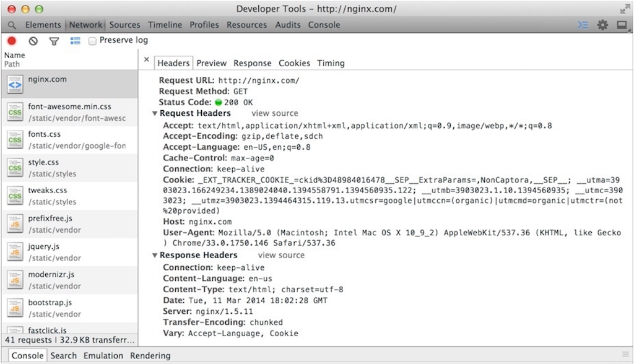Click the red record network log button
This screenshot has height=364, width=634.
coord(11,41)
